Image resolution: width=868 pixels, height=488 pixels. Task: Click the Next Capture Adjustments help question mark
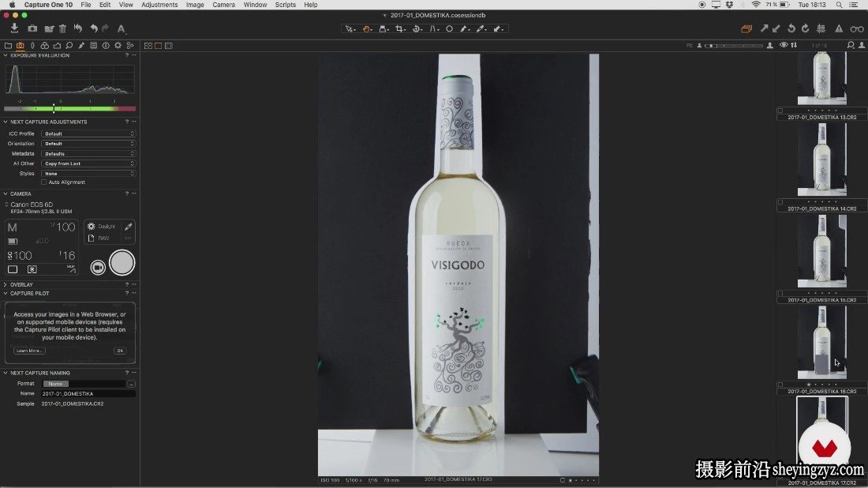[x=127, y=122]
